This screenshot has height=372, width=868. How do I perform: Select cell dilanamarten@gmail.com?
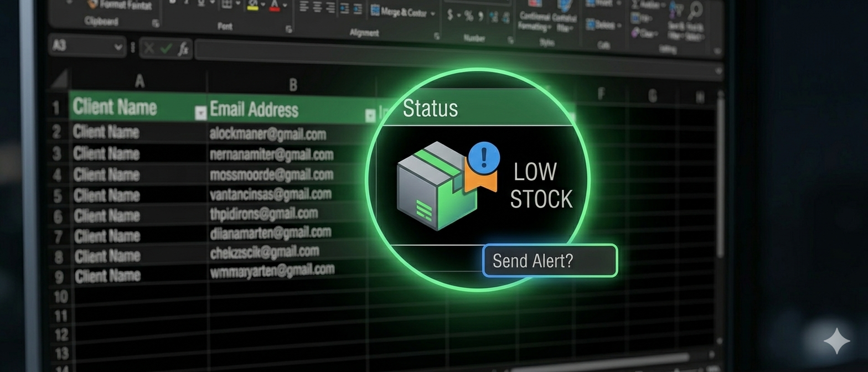coord(288,232)
